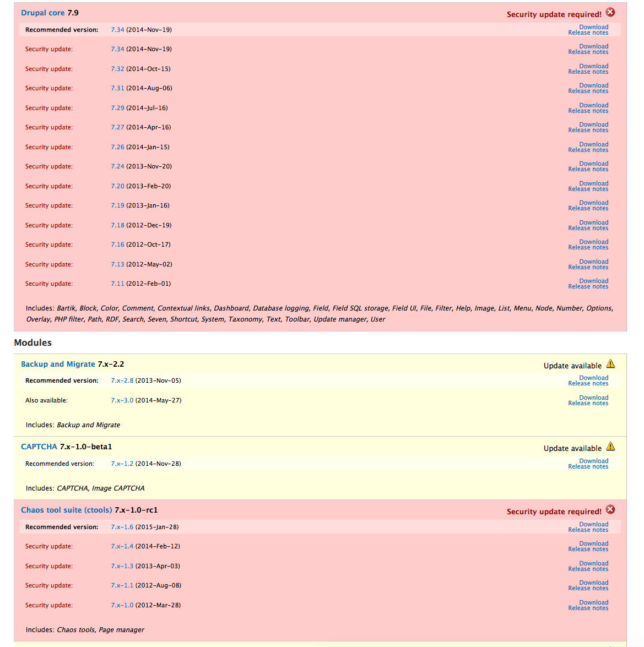This screenshot has height=647, width=644.
Task: Open the 7.34 link in the first Security update row
Action: coord(118,49)
